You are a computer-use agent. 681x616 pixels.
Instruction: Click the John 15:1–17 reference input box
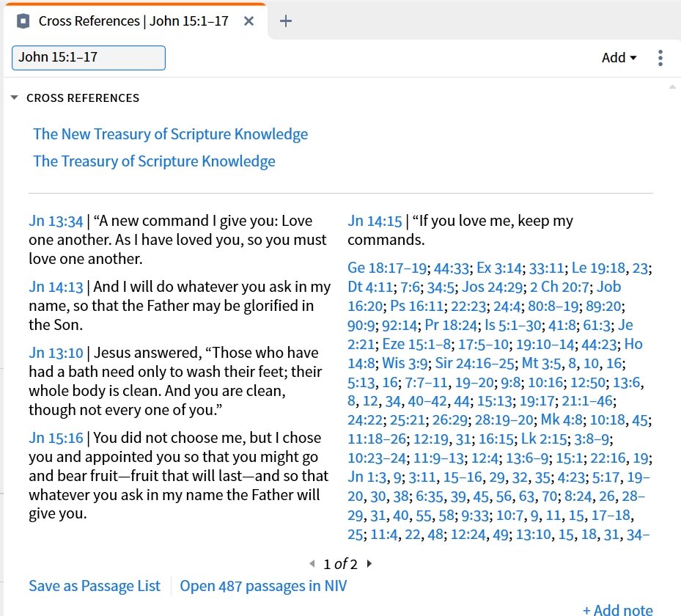click(x=89, y=58)
